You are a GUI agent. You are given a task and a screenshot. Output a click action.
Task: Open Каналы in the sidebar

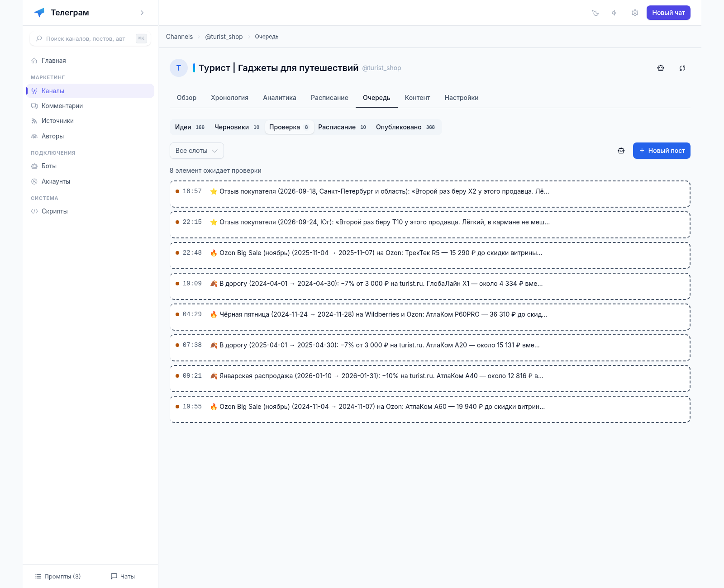[90, 91]
